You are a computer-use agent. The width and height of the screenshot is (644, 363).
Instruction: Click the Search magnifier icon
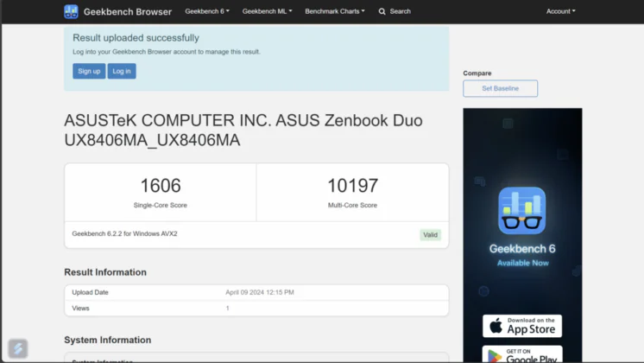pyautogui.click(x=382, y=11)
